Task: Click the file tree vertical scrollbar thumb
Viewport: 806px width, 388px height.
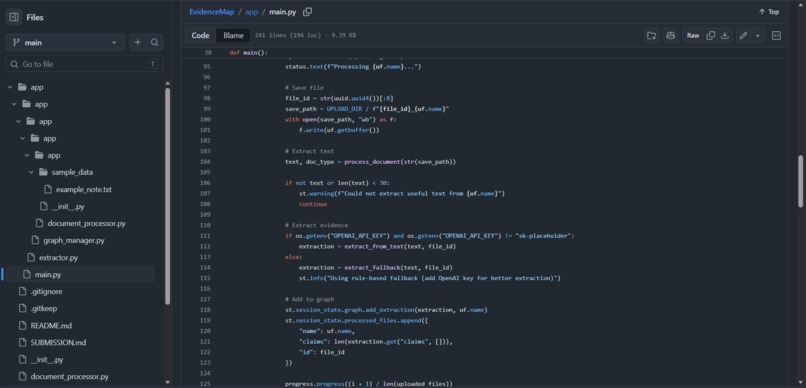Action: (167, 196)
